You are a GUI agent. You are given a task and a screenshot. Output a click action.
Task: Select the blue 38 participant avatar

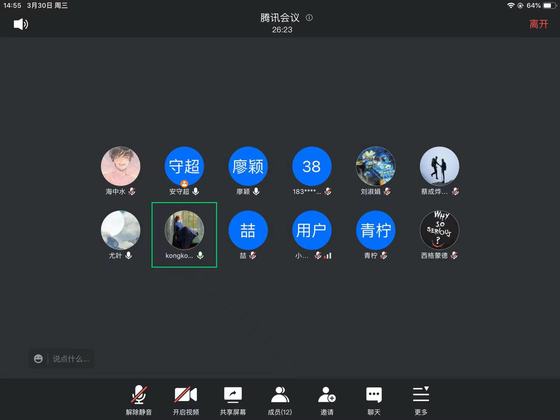pos(312,166)
